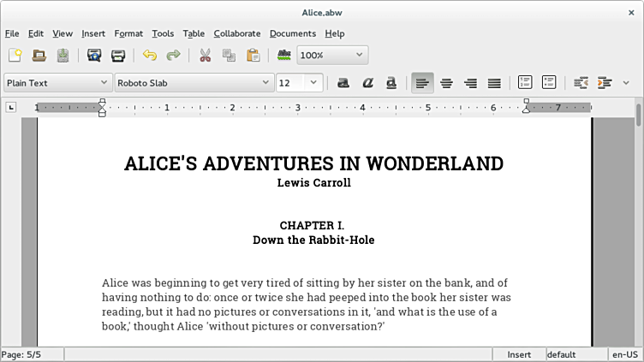Undo the last action

pyautogui.click(x=150, y=56)
